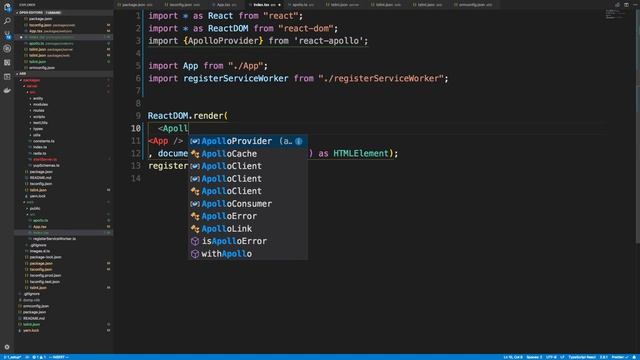The height and width of the screenshot is (360, 640).
Task: Open the Explorer view in activity bar
Action: (x=7, y=7)
